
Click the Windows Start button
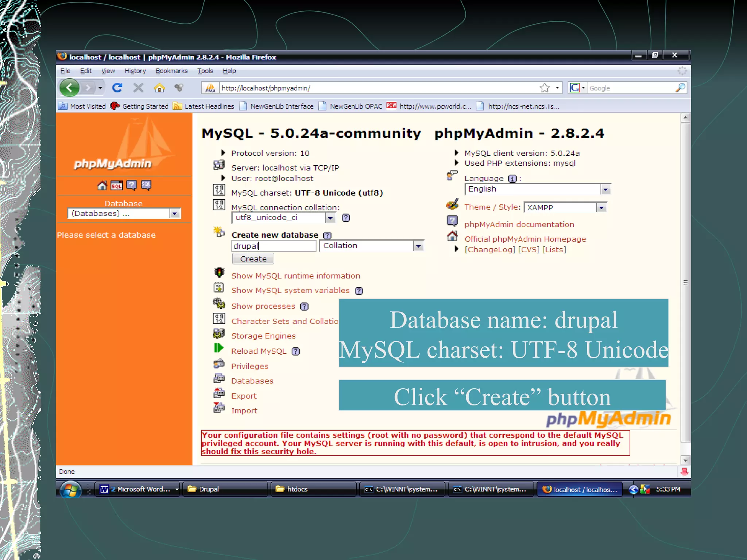tap(70, 490)
